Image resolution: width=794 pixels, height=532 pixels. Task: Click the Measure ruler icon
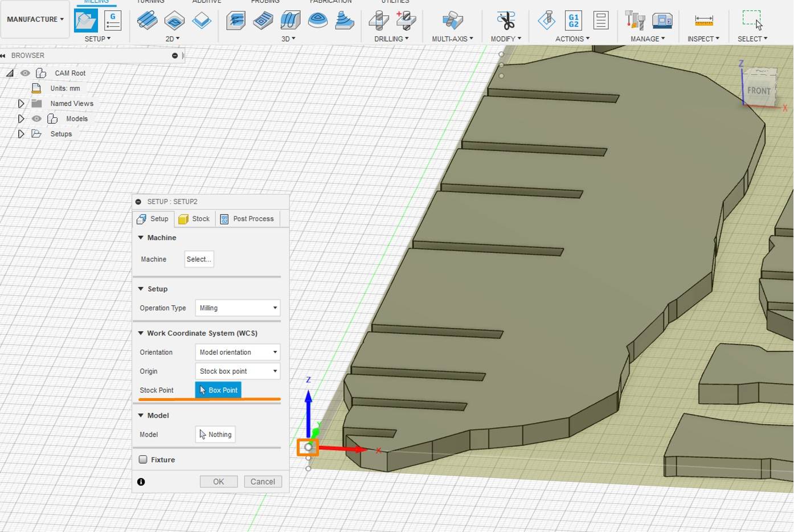(x=704, y=21)
